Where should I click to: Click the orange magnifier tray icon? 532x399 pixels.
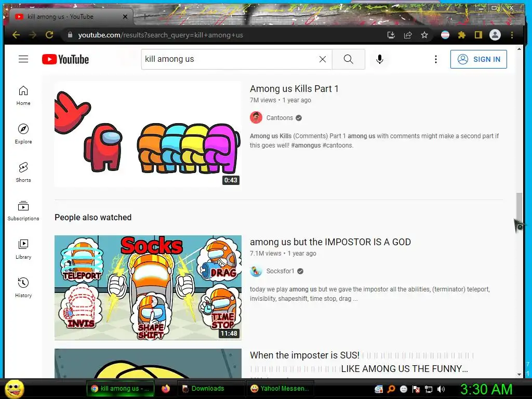(x=391, y=389)
